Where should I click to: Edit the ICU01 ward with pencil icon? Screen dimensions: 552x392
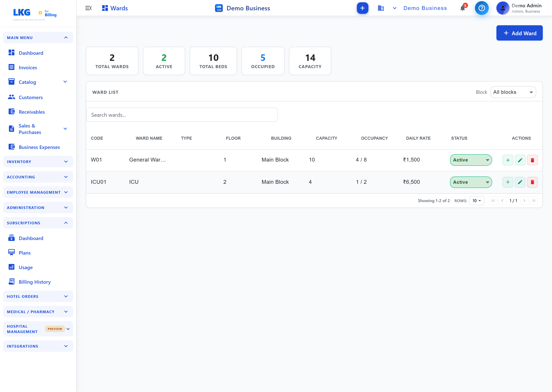click(520, 182)
